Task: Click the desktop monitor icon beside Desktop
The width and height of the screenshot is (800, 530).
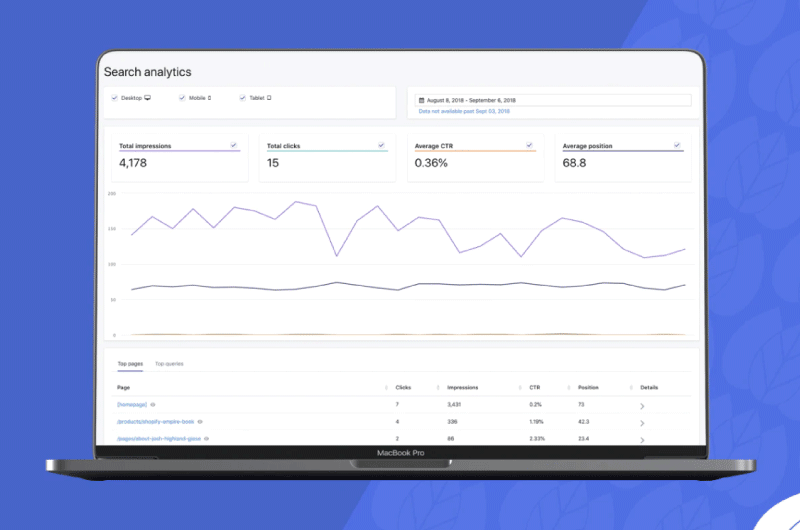Action: (147, 97)
